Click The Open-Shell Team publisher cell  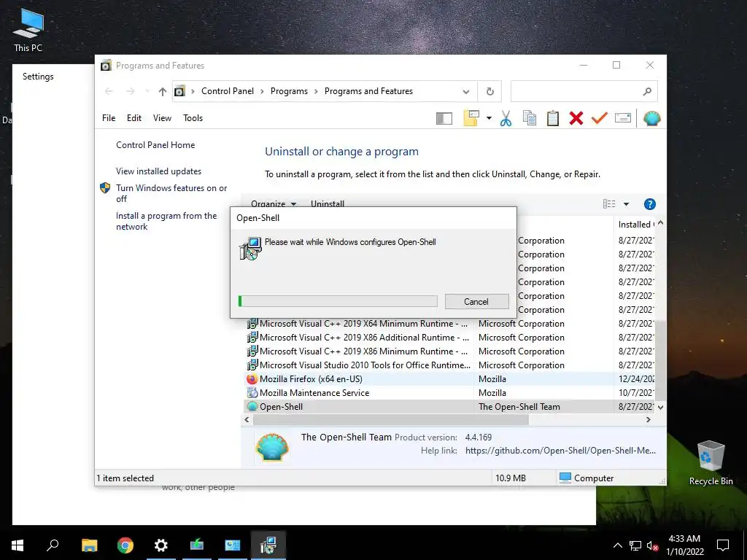pos(519,407)
